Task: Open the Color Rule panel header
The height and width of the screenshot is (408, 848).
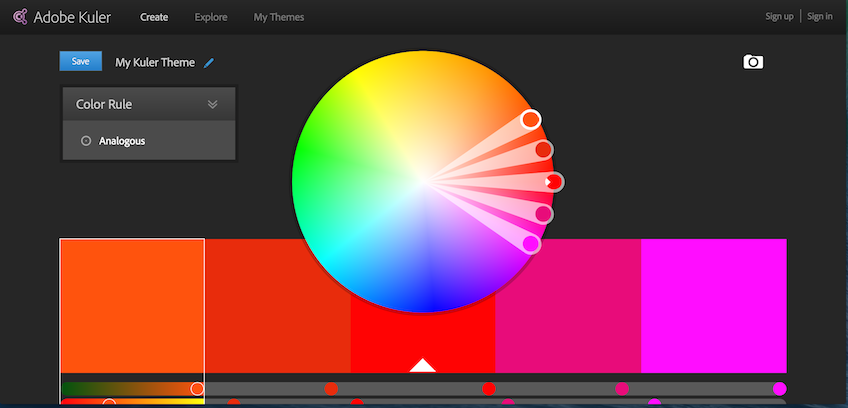Action: point(149,104)
